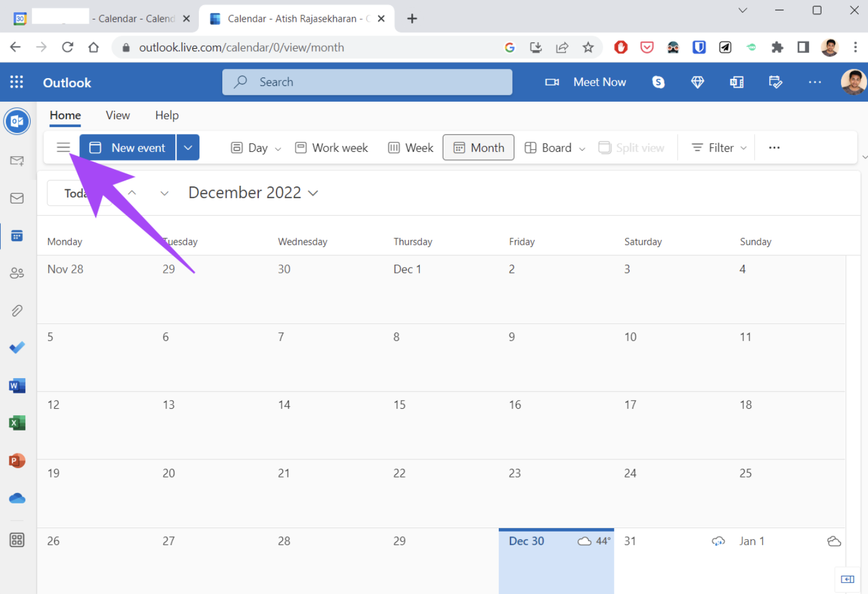This screenshot has width=868, height=594.
Task: Open the My Day calendar-check icon
Action: click(776, 82)
